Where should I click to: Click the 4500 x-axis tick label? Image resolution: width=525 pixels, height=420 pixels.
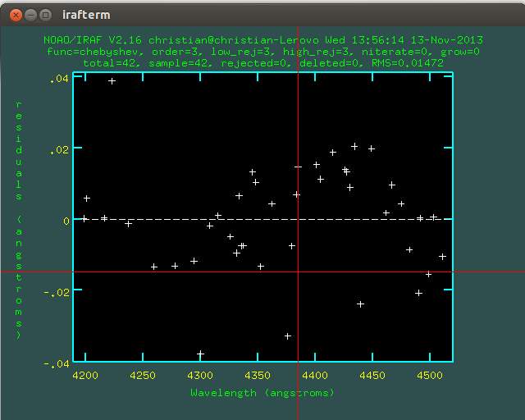[x=428, y=375]
